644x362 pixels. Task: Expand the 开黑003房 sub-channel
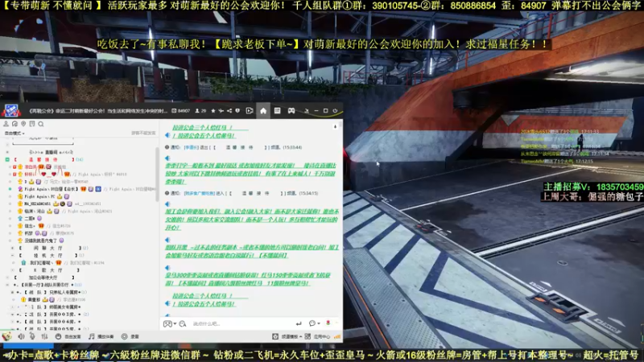[x=12, y=314]
